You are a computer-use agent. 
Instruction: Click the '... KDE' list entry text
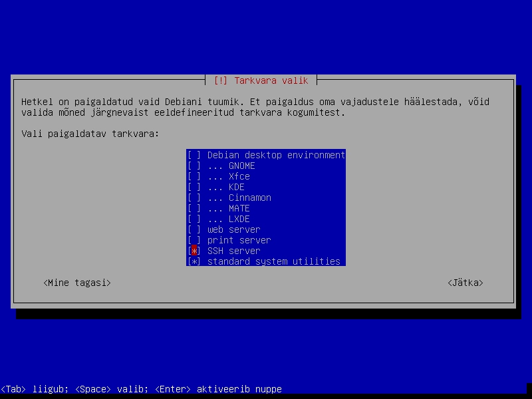pos(226,187)
